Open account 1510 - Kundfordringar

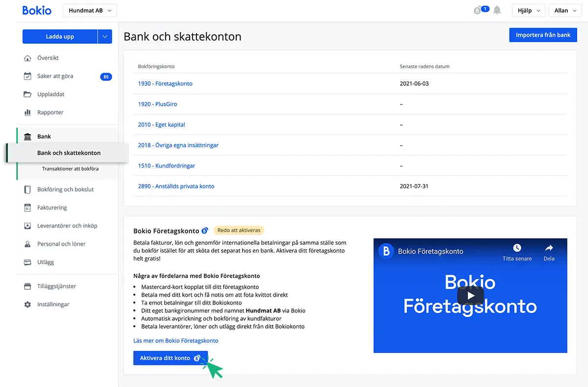(166, 166)
